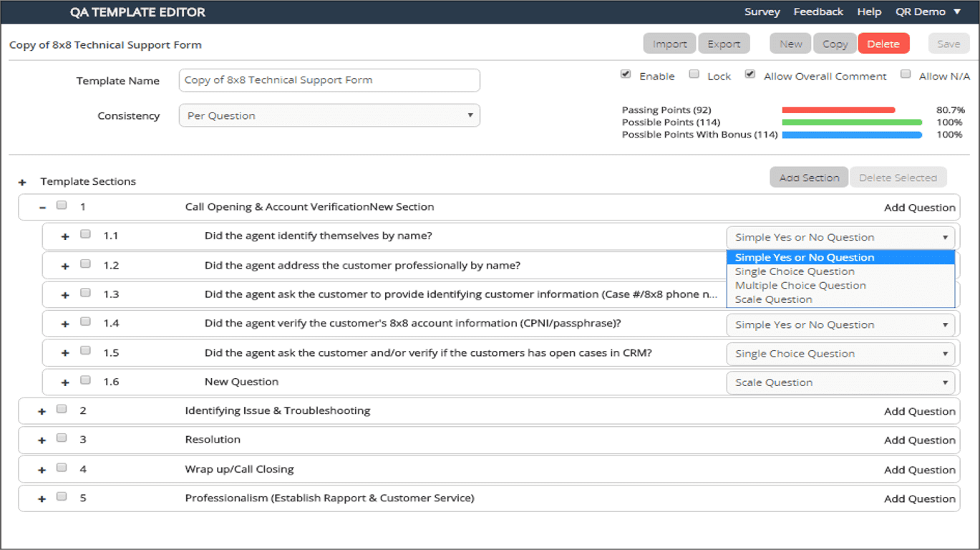The image size is (980, 550).
Task: Click the red Delete button
Action: click(x=883, y=44)
